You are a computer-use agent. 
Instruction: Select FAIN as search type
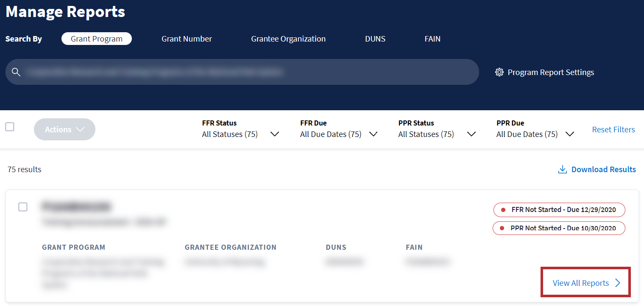coord(432,39)
